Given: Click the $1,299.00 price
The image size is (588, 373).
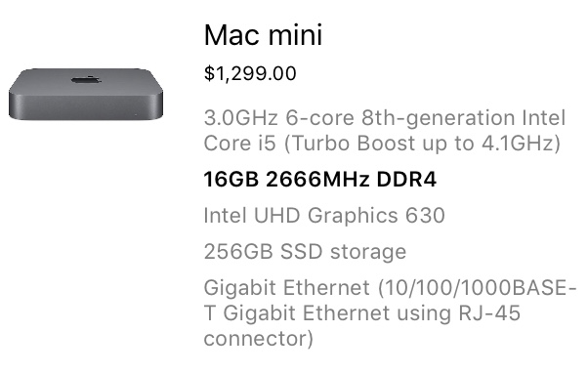Looking at the screenshot, I should [x=250, y=73].
